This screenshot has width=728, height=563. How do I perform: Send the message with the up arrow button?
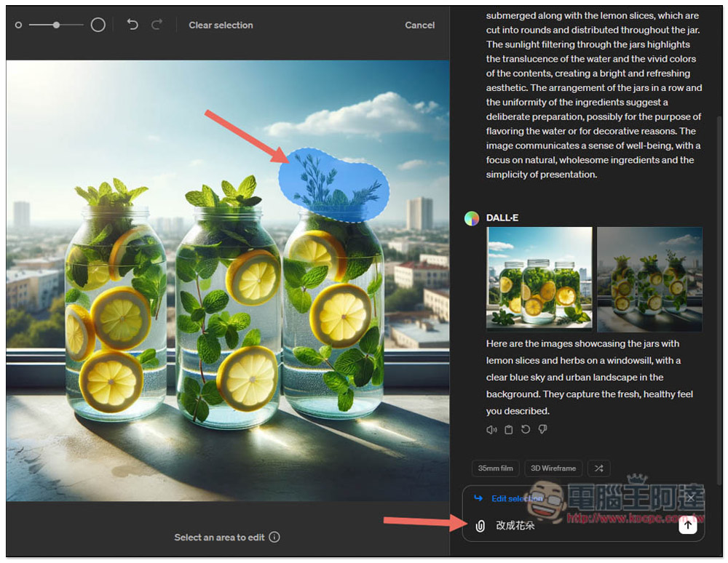(x=688, y=525)
